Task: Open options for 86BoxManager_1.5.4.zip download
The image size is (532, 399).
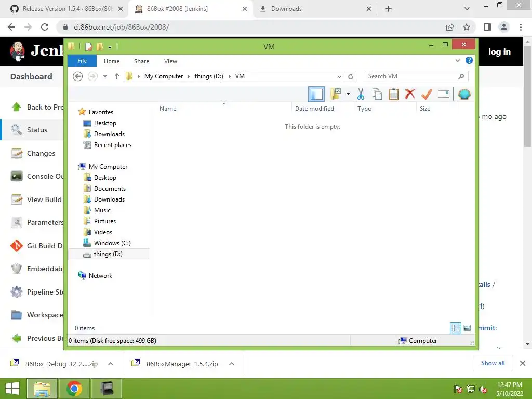Action: pos(232,364)
